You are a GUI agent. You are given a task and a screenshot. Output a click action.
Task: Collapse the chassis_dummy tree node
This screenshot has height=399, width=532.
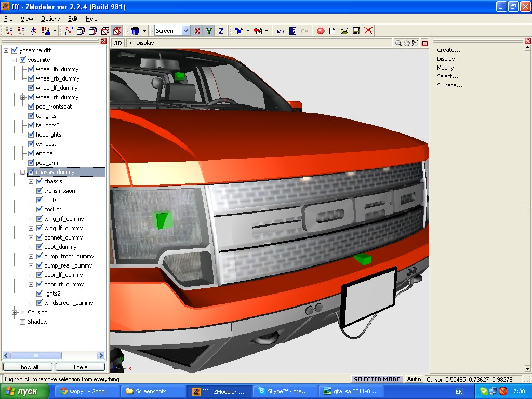tap(23, 172)
